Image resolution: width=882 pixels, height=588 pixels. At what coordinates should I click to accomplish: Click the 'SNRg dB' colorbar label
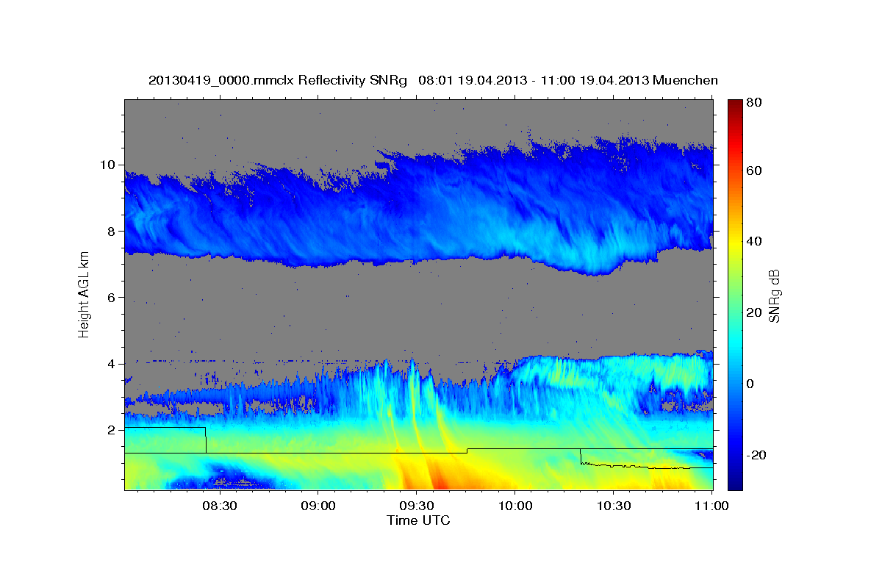pos(775,295)
